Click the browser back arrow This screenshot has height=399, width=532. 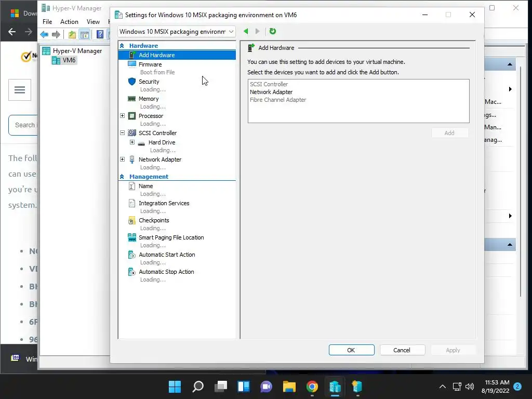tap(12, 32)
